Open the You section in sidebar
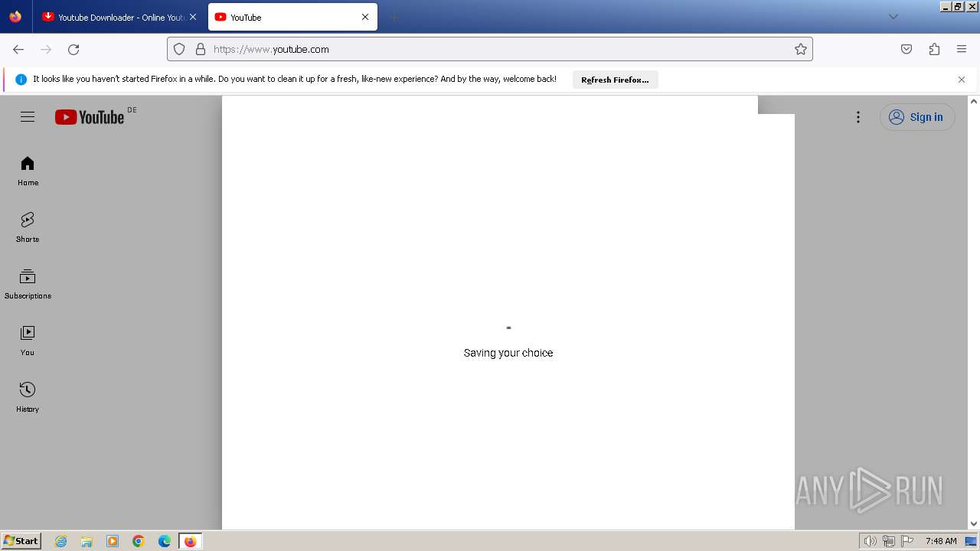This screenshot has height=551, width=980. click(28, 341)
